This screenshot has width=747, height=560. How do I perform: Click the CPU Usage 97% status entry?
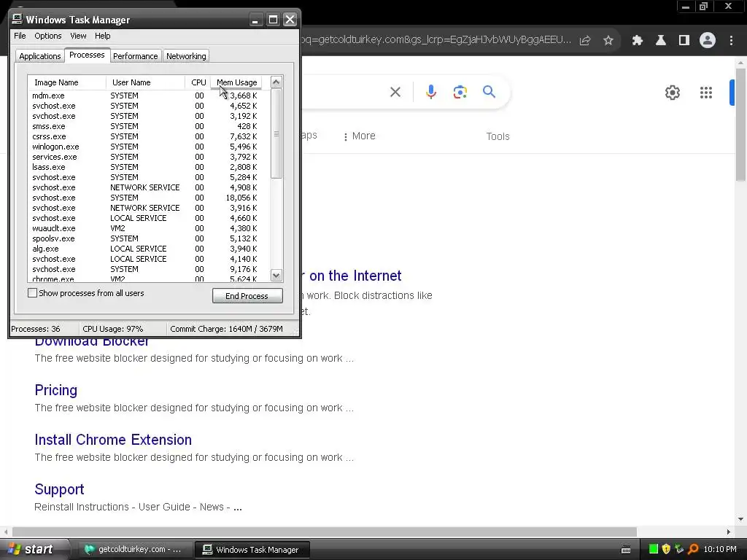click(x=113, y=329)
